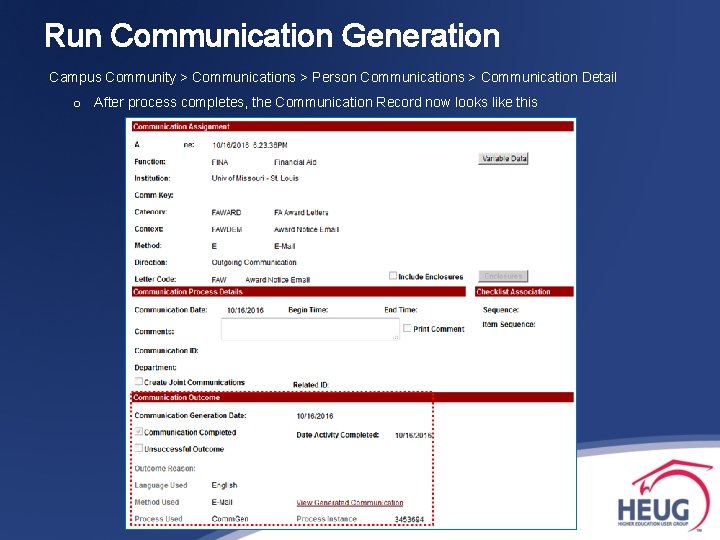Click the disabled Enclosures button
Image resolution: width=720 pixels, height=540 pixels.
[x=503, y=276]
